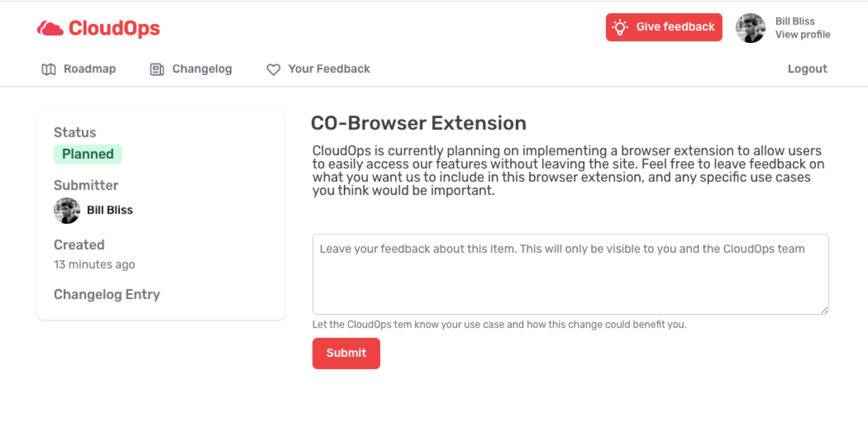Image resolution: width=868 pixels, height=432 pixels.
Task: Click the CO-Browser Extension heading
Action: tap(418, 124)
